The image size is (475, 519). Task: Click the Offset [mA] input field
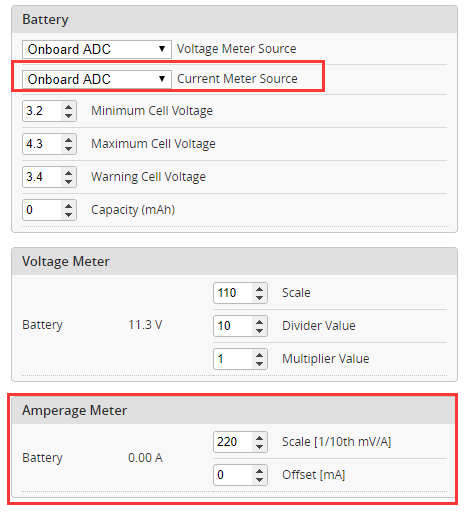click(x=233, y=475)
